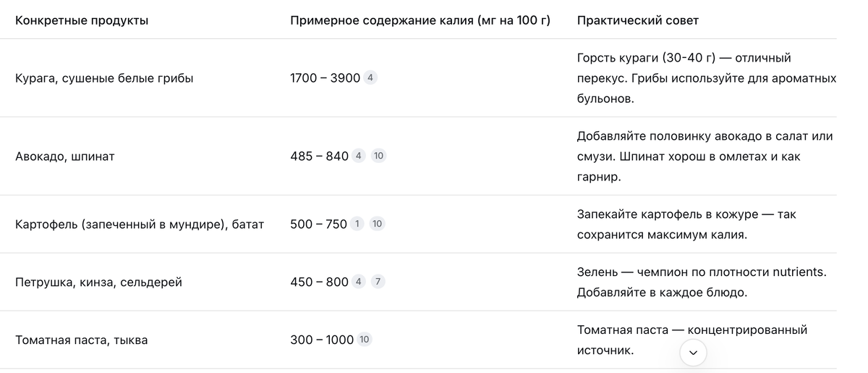This screenshot has width=868, height=373.
Task: Click citation 10 next to 300 – 1000
Action: (x=365, y=340)
